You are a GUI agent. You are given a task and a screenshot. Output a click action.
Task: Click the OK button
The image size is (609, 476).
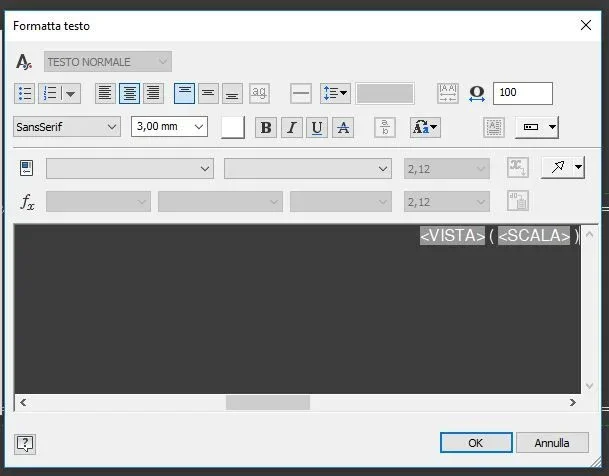[476, 443]
